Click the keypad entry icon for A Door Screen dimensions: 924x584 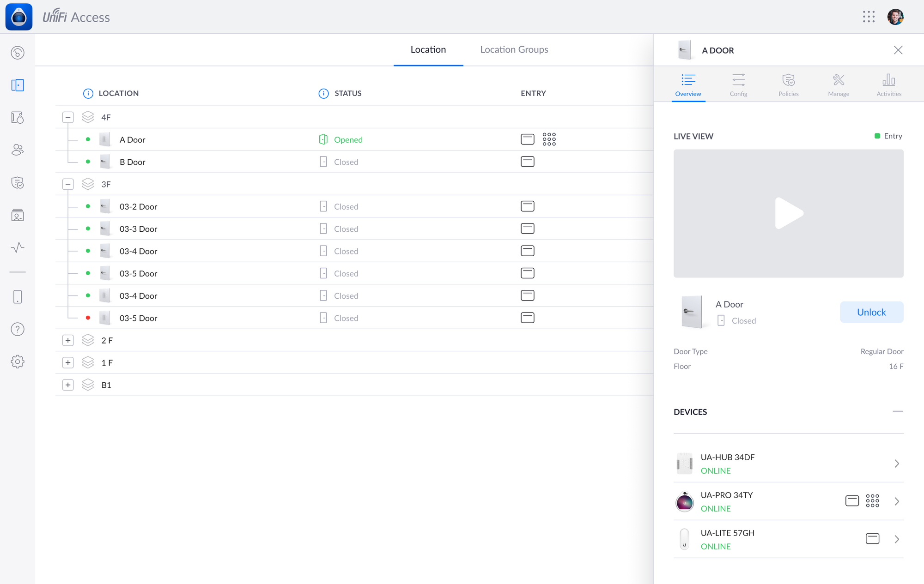pos(549,139)
